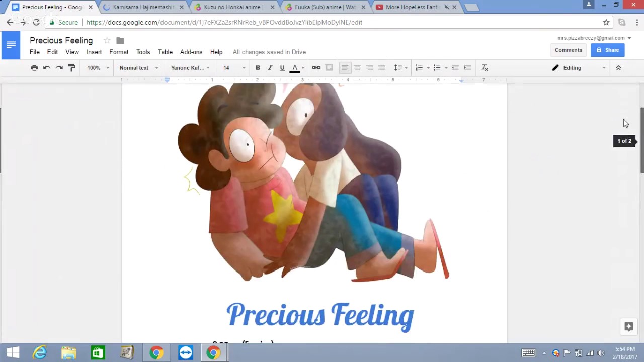Screen dimensions: 644x362
Task: Set Center align
Action: 357,68
